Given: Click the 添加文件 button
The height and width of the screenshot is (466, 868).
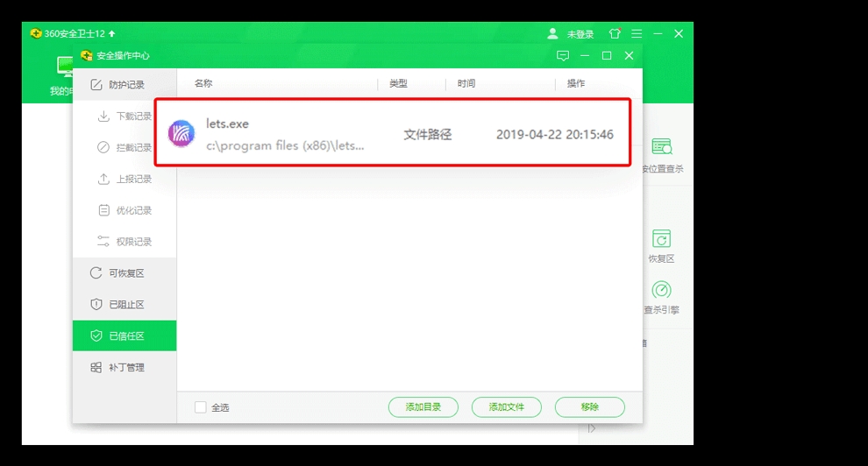Looking at the screenshot, I should pyautogui.click(x=507, y=406).
